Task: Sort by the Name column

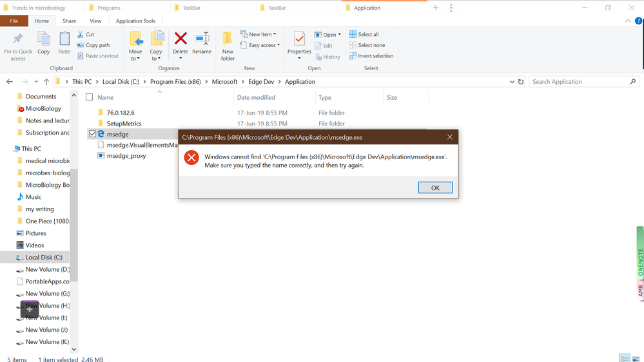Action: coord(105,97)
